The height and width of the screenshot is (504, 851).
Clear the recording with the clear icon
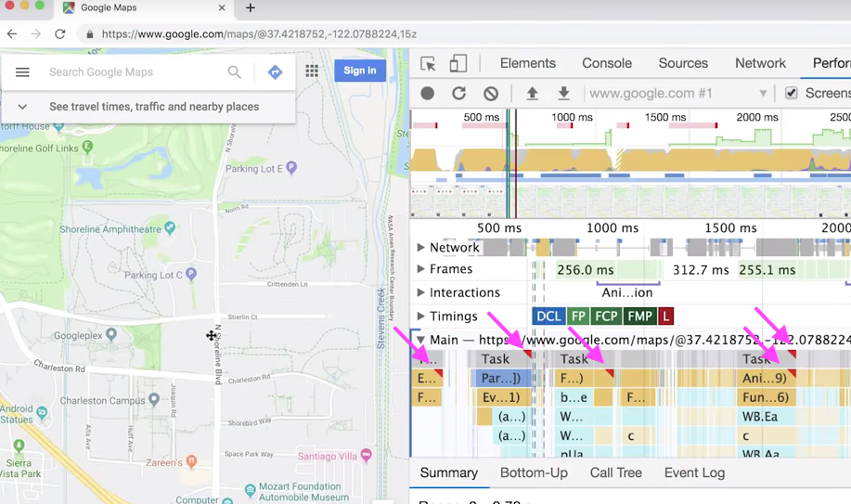(x=491, y=94)
